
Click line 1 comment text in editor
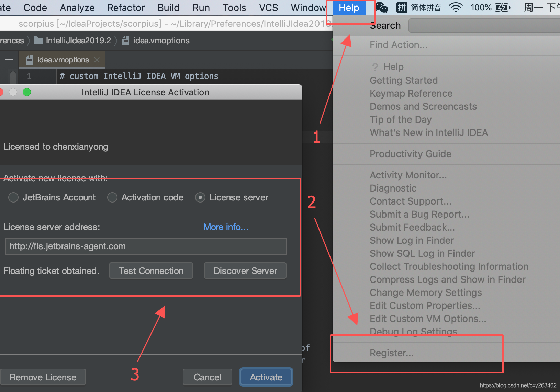click(139, 76)
